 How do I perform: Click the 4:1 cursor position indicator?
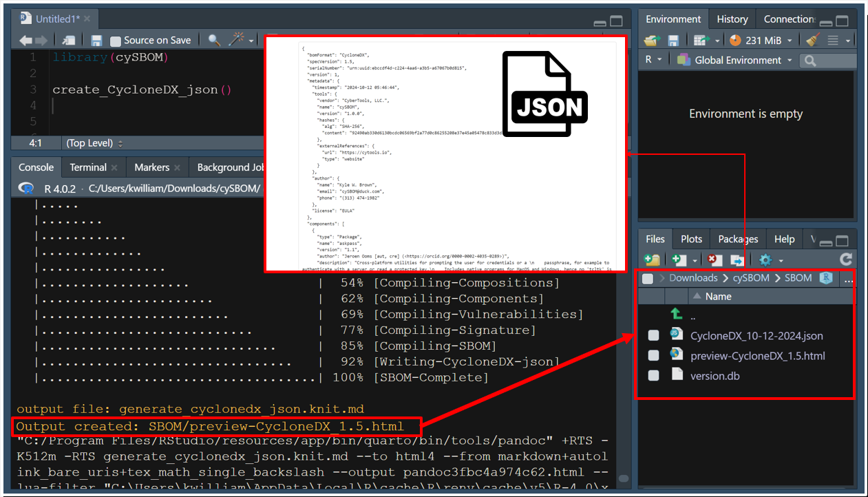click(35, 143)
